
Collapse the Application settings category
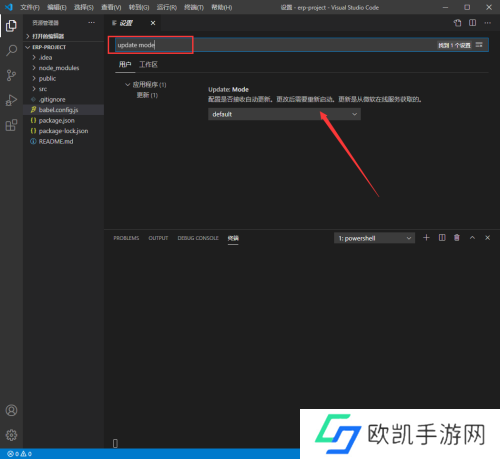(146, 85)
